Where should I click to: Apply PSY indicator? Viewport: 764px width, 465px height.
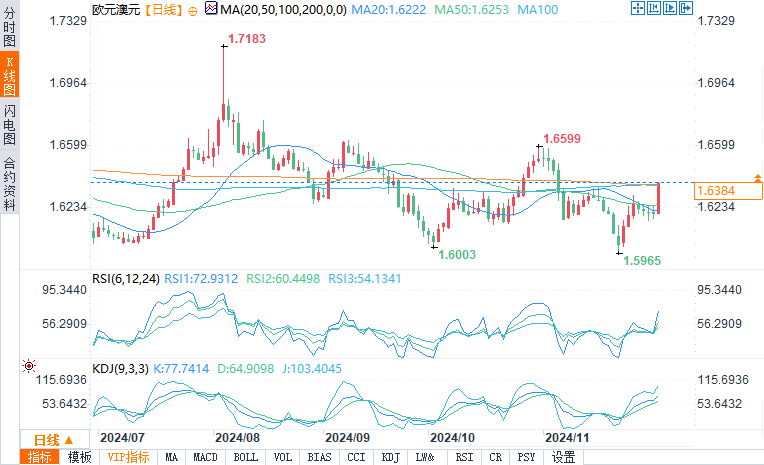point(526,457)
